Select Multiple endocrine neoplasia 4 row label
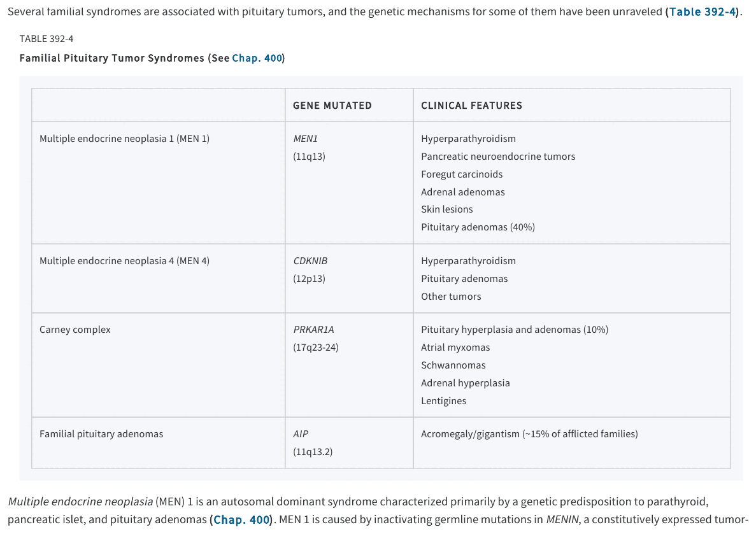The height and width of the screenshot is (534, 756). pos(124,261)
